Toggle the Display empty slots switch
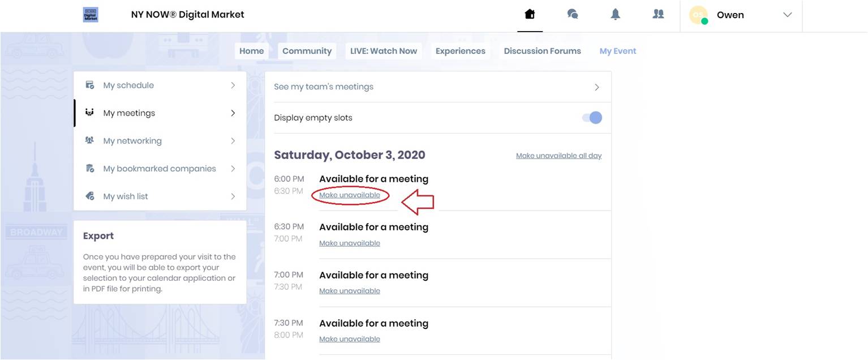This screenshot has width=868, height=360. coord(592,118)
